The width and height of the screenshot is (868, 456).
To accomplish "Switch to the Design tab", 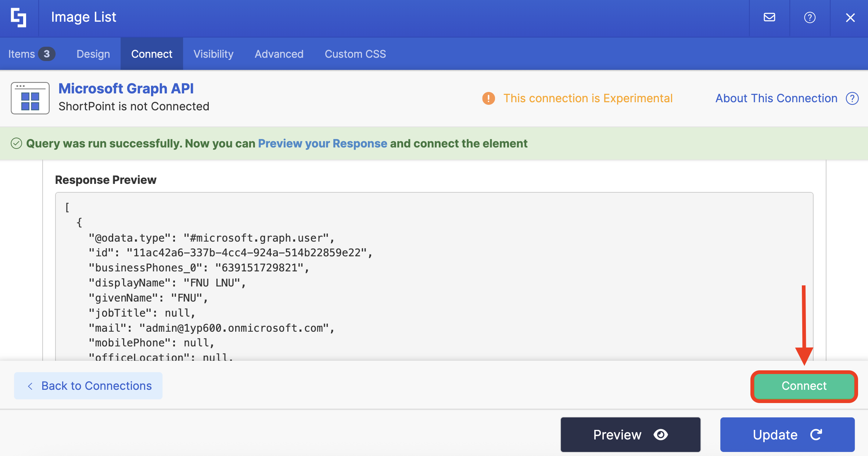I will click(x=93, y=54).
